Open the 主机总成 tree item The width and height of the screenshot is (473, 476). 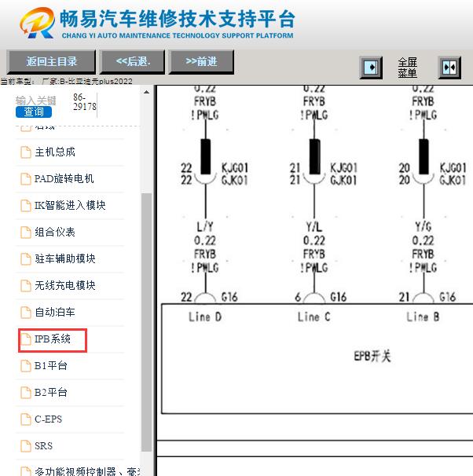(x=55, y=152)
